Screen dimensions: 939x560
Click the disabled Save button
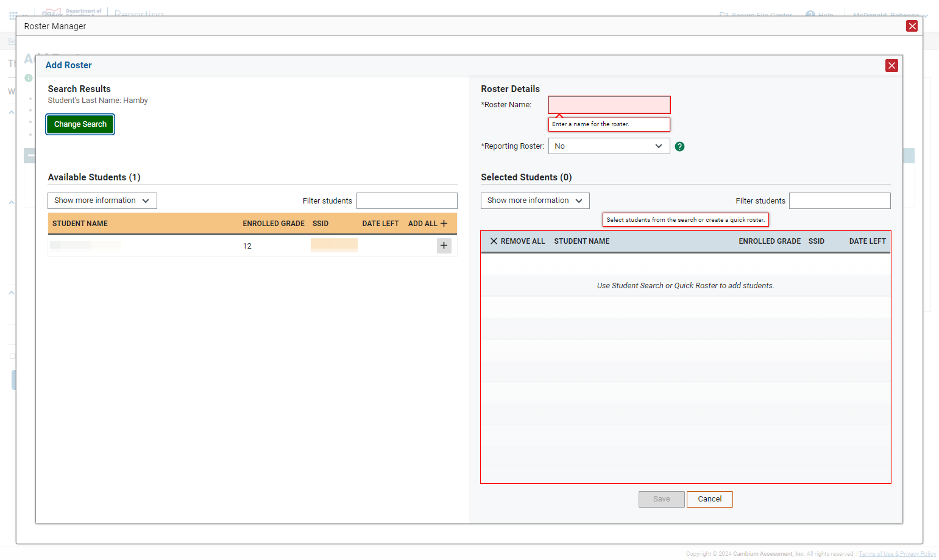pyautogui.click(x=662, y=499)
